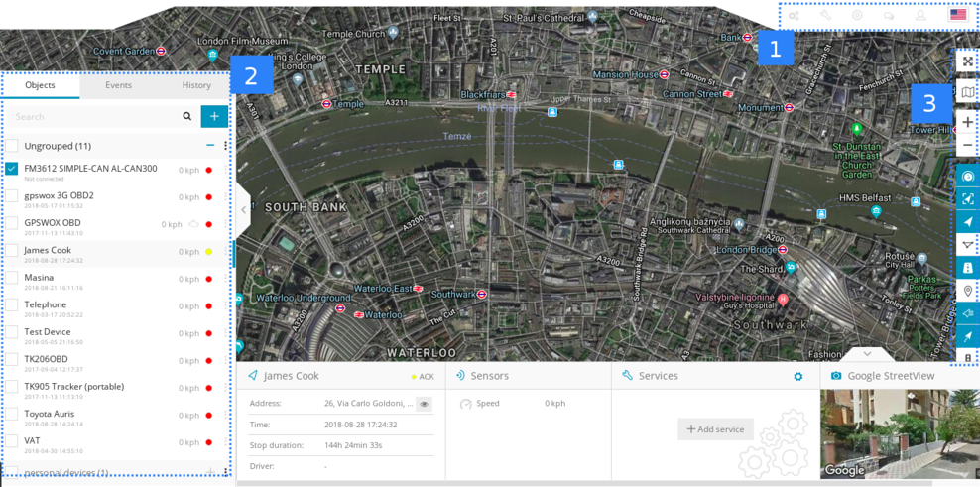The width and height of the screenshot is (980, 487).
Task: Check the James Cook checkbox
Action: (11, 251)
